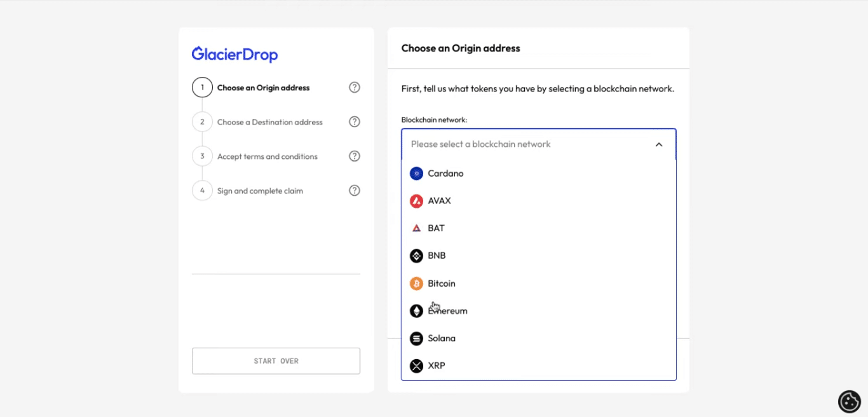Image resolution: width=868 pixels, height=417 pixels.
Task: Click the Solana logo icon
Action: (416, 338)
